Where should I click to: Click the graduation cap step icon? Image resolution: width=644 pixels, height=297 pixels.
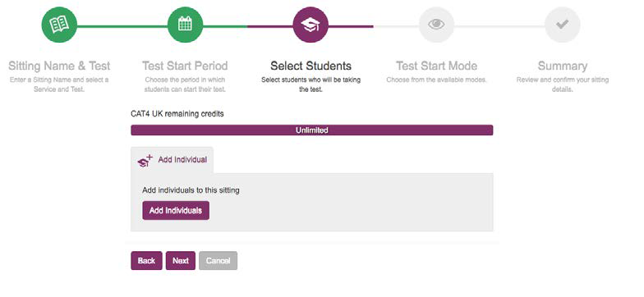(310, 25)
